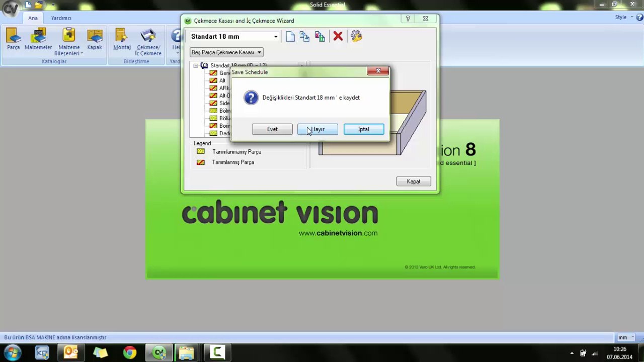This screenshot has width=644, height=362.
Task: Show hidden system tray icons arrow
Action: click(x=572, y=353)
